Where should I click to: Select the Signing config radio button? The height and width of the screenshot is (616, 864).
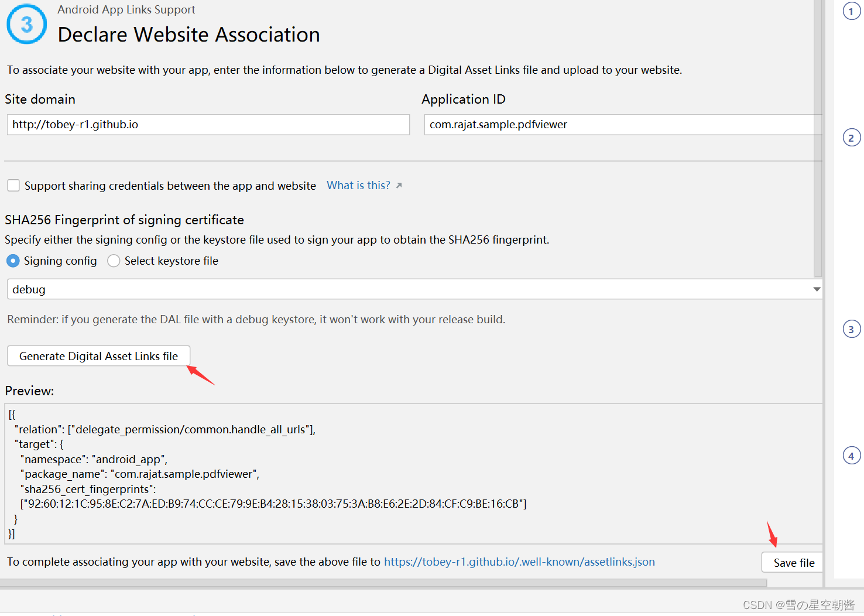tap(13, 261)
